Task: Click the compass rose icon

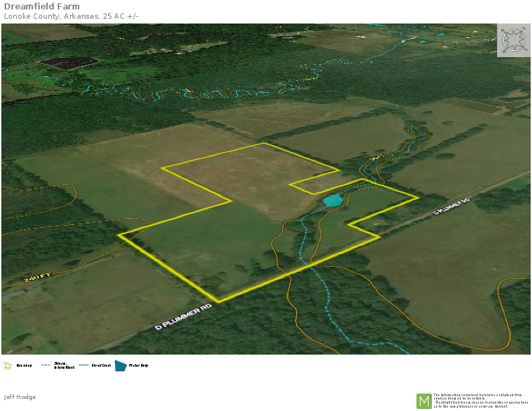Action: coord(513,40)
